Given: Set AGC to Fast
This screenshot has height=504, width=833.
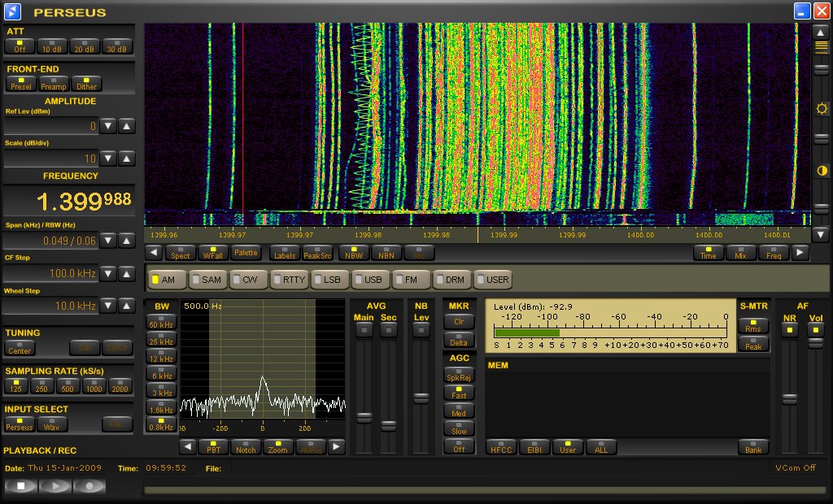Looking at the screenshot, I should [x=459, y=393].
